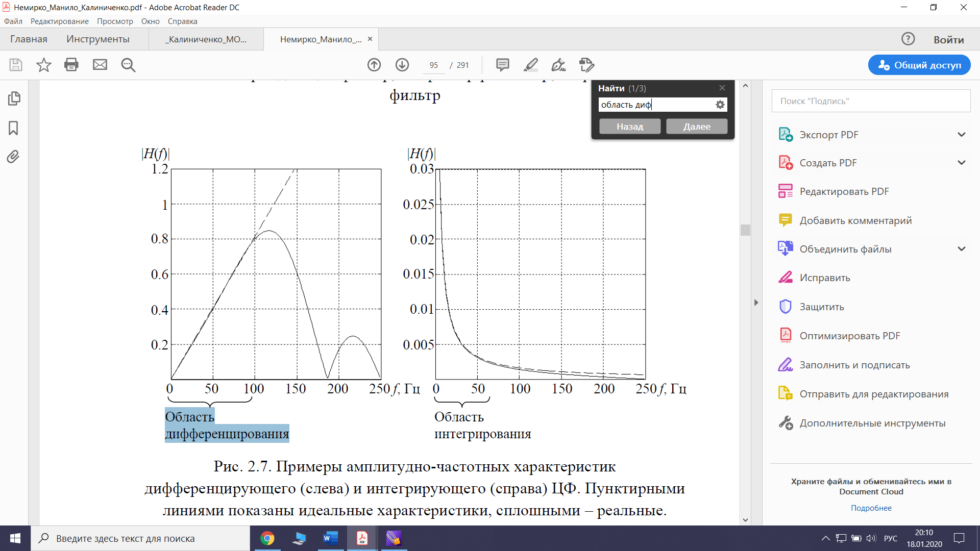
Task: Expand the Создать PDF chevron
Action: click(x=962, y=163)
